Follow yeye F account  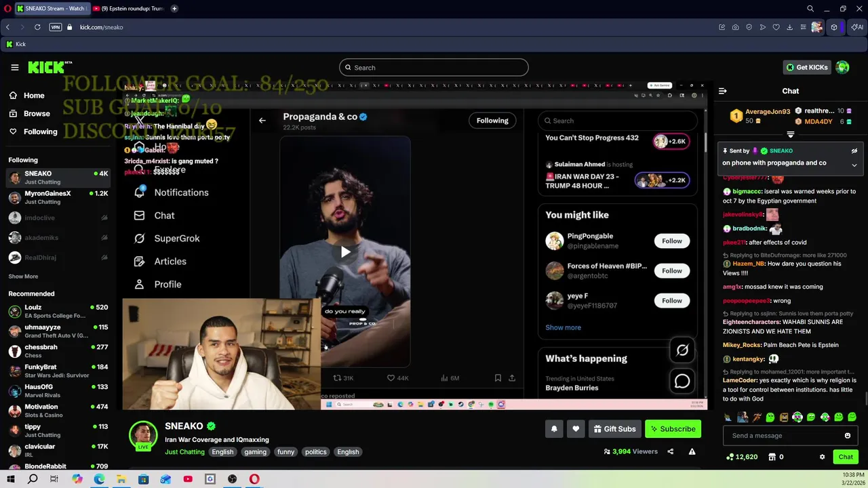(672, 301)
